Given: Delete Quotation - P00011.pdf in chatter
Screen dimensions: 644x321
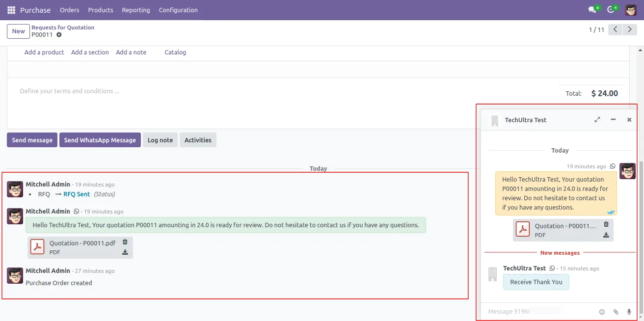Looking at the screenshot, I should [125, 242].
